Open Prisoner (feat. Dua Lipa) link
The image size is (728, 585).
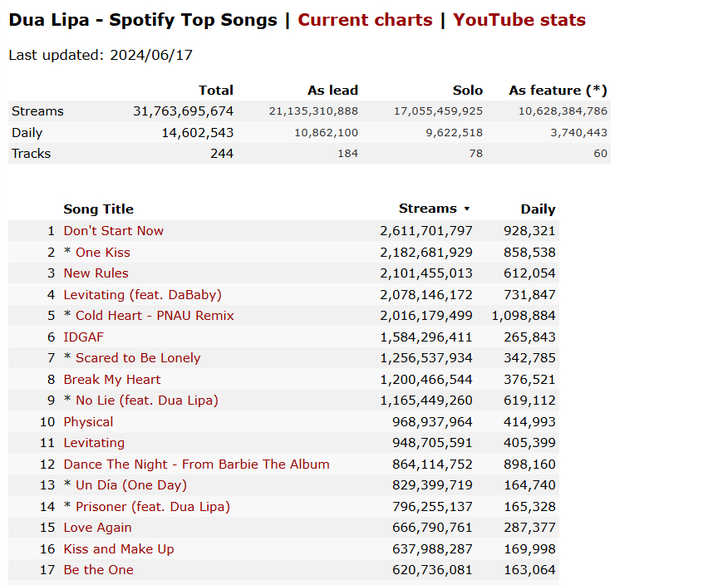click(153, 507)
